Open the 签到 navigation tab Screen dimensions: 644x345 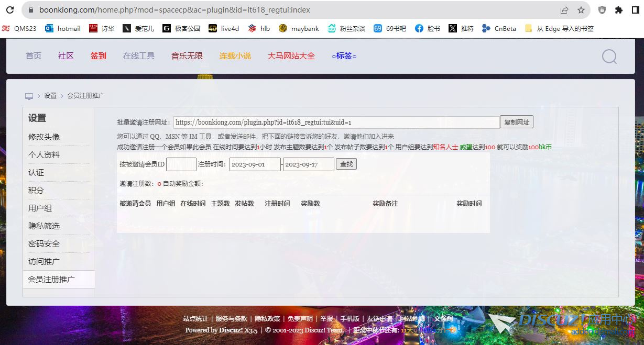[98, 56]
